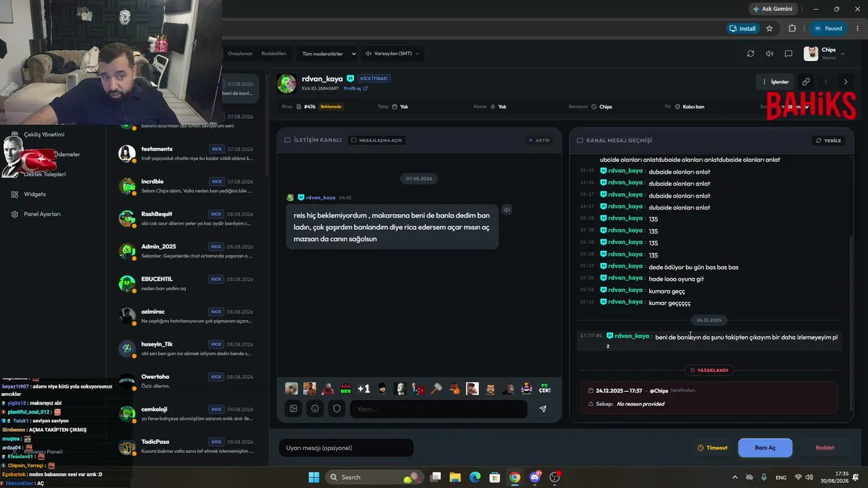Open the İşlemler actions menu

click(776, 82)
